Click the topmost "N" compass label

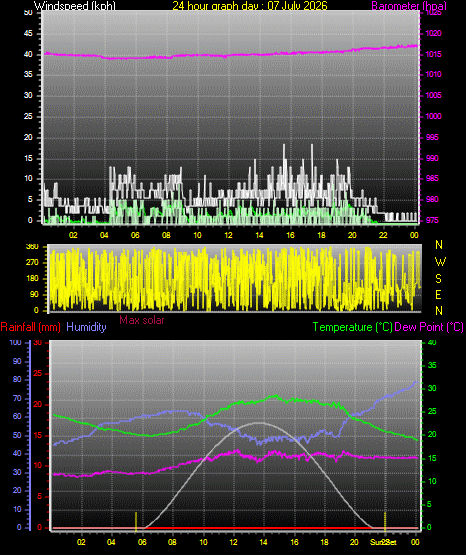tap(439, 245)
